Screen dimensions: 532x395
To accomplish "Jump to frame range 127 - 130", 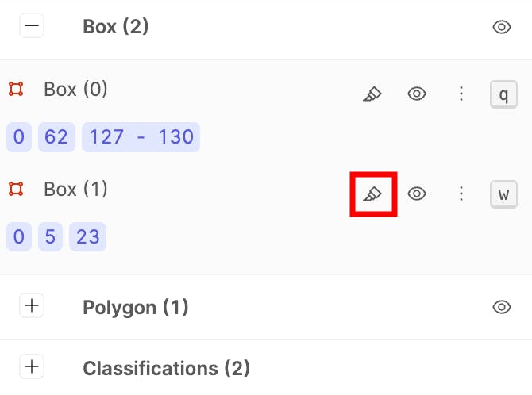I will coord(141,137).
